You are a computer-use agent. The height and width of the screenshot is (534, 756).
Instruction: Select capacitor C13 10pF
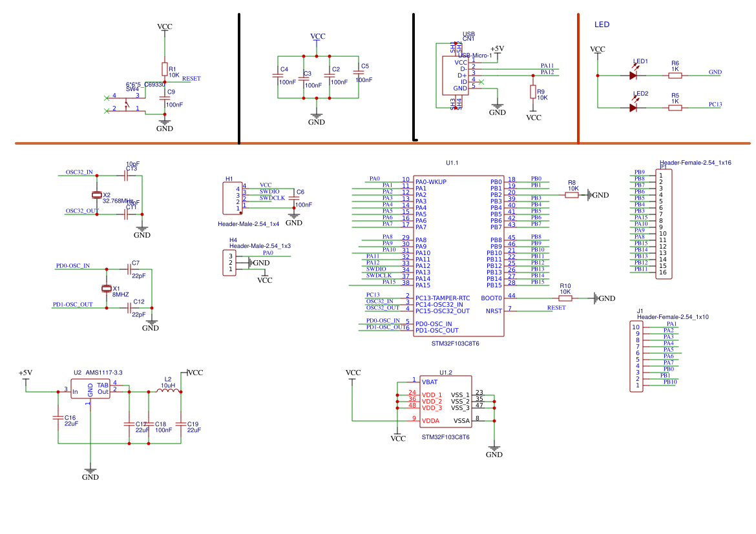[x=126, y=176]
